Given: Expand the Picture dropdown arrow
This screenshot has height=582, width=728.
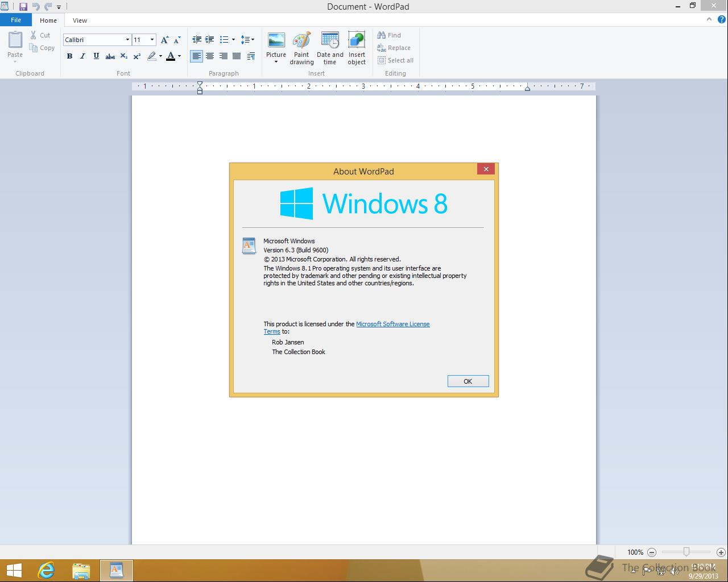Looking at the screenshot, I should [276, 62].
